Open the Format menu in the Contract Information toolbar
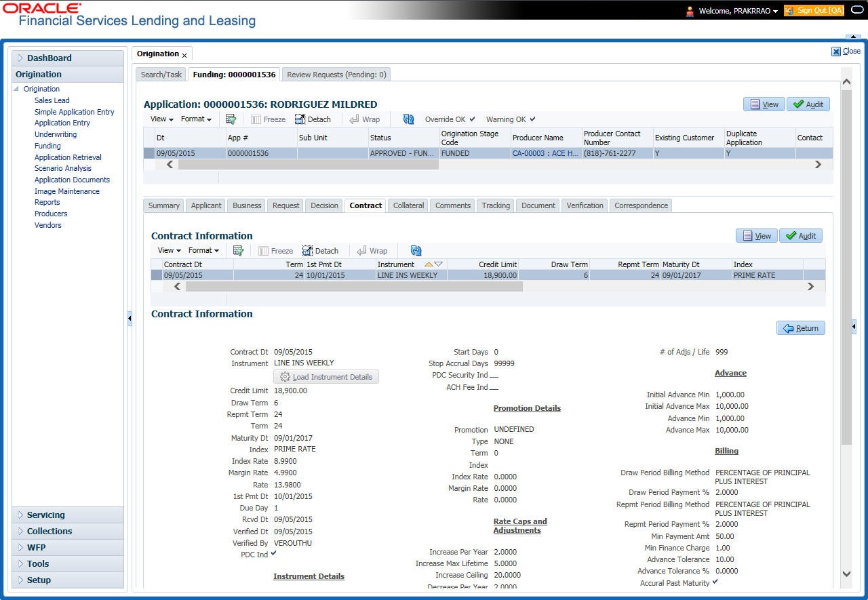The image size is (868, 600). click(x=203, y=251)
